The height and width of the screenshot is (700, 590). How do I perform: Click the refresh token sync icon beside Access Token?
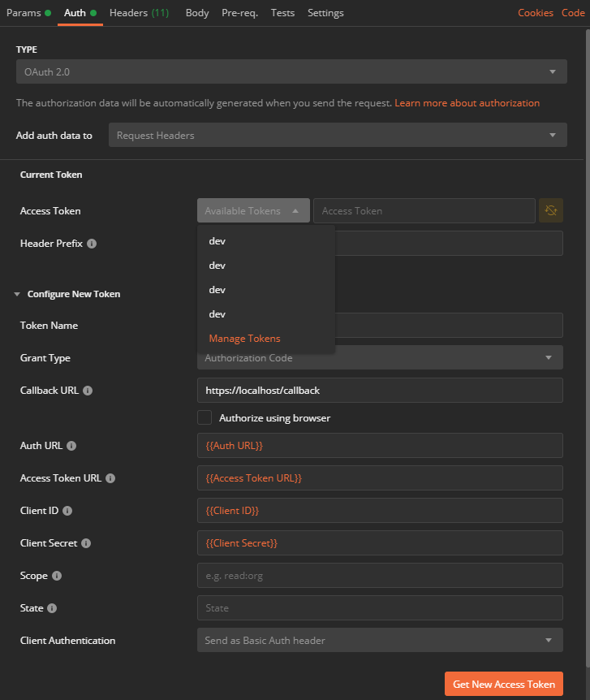point(551,210)
